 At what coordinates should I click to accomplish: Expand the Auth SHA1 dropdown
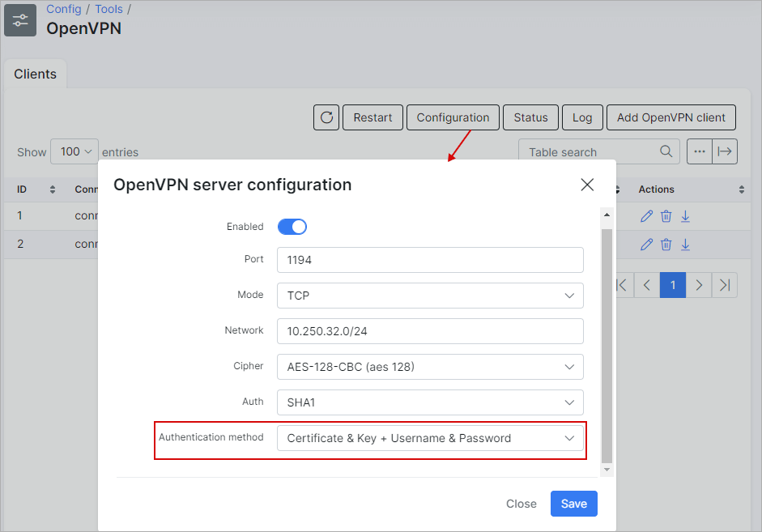pos(430,402)
